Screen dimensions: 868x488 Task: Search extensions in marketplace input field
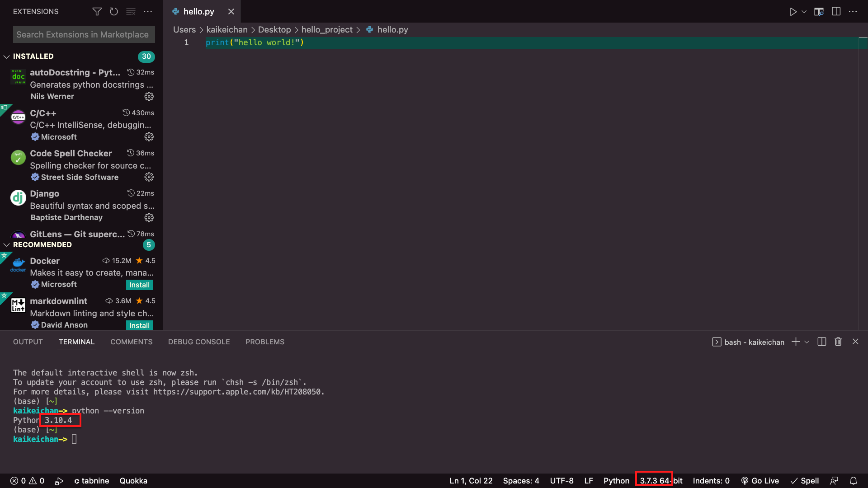click(x=83, y=34)
